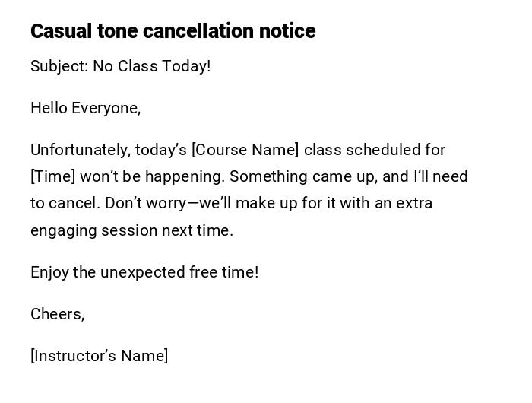The height and width of the screenshot is (403, 532).
Task: Click the word "extra" at line end
Action: 414,204
